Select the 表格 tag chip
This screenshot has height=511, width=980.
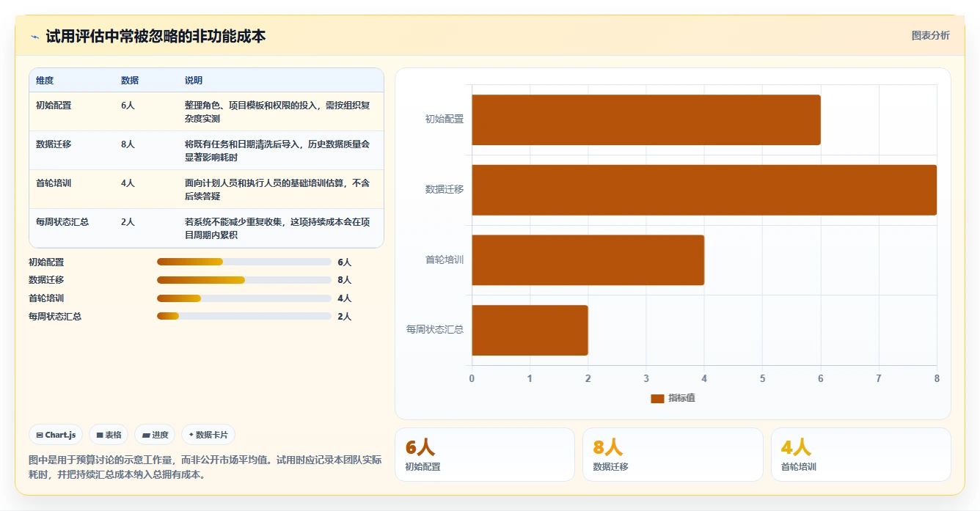pyautogui.click(x=109, y=435)
